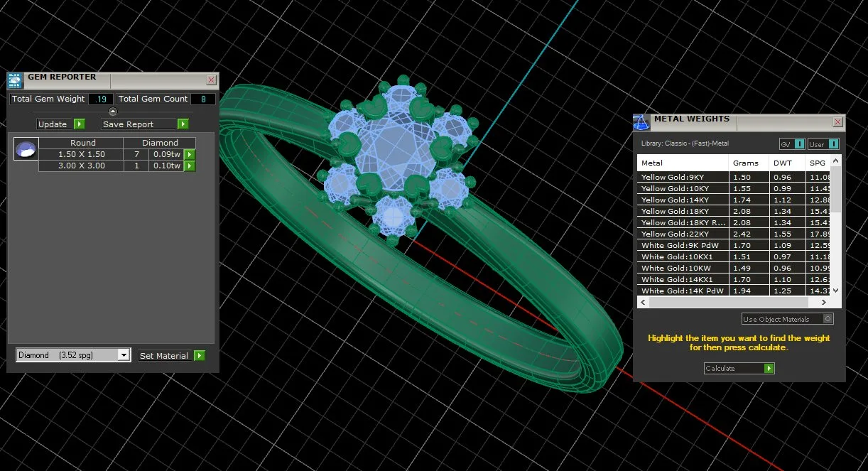The width and height of the screenshot is (868, 471).
Task: Click the green arrow next to Set Material
Action: pos(200,356)
